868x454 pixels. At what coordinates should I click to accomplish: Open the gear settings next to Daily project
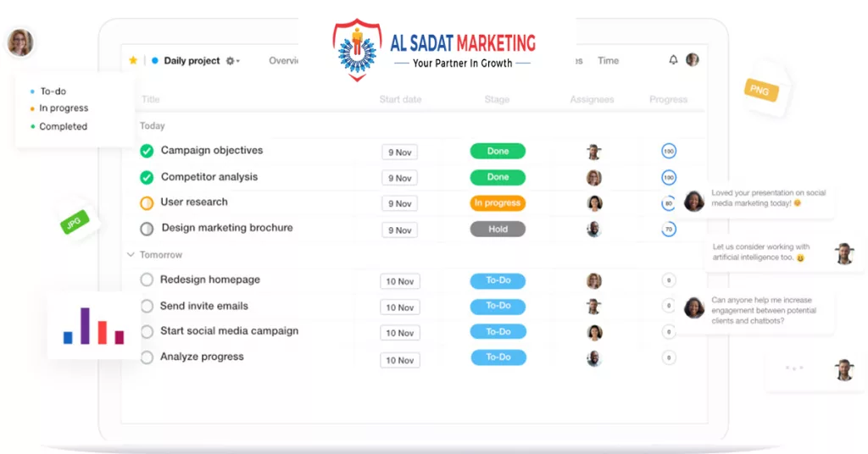(x=232, y=61)
